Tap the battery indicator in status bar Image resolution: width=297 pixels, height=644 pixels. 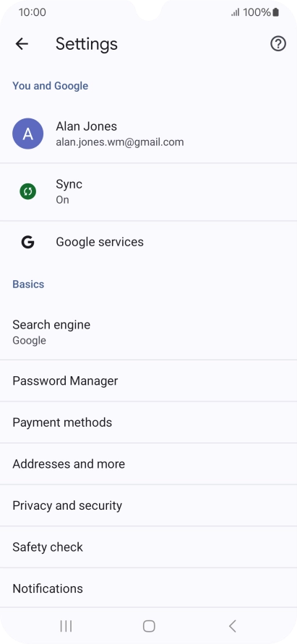pyautogui.click(x=275, y=12)
